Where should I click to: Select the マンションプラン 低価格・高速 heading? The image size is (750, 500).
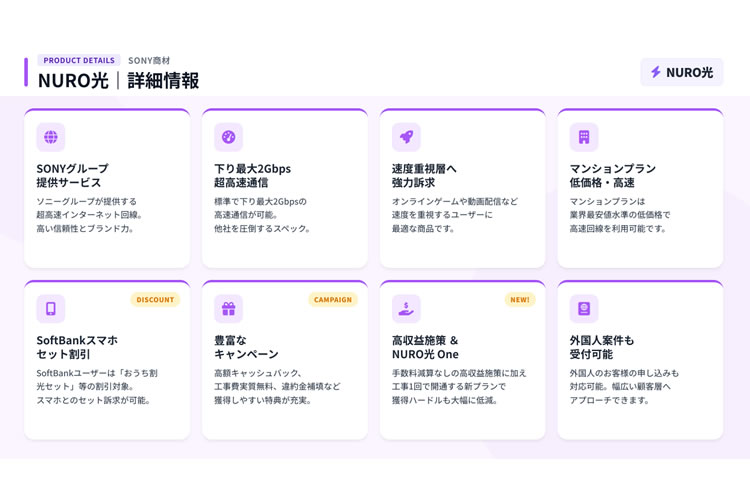click(x=612, y=176)
